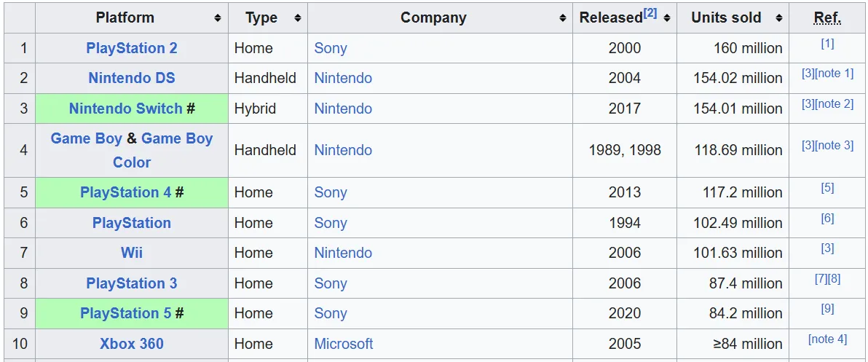The height and width of the screenshot is (362, 868).
Task: Sort Units sold column arrow icon
Action: click(x=778, y=18)
